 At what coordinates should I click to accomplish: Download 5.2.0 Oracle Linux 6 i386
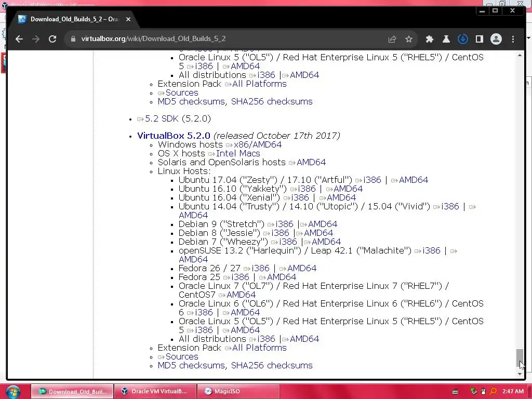coord(204,312)
